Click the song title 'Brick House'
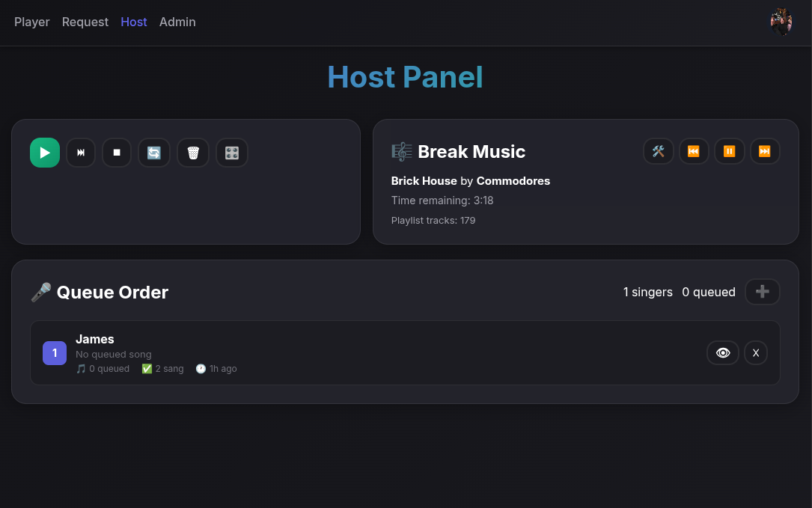 [424, 181]
